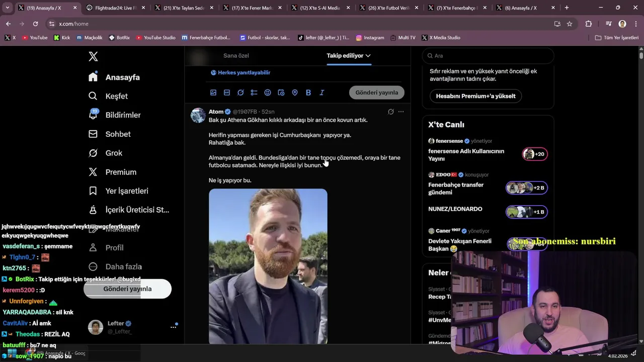Open Premium X icon in sidebar
This screenshot has height=362, width=644.
[x=93, y=172]
